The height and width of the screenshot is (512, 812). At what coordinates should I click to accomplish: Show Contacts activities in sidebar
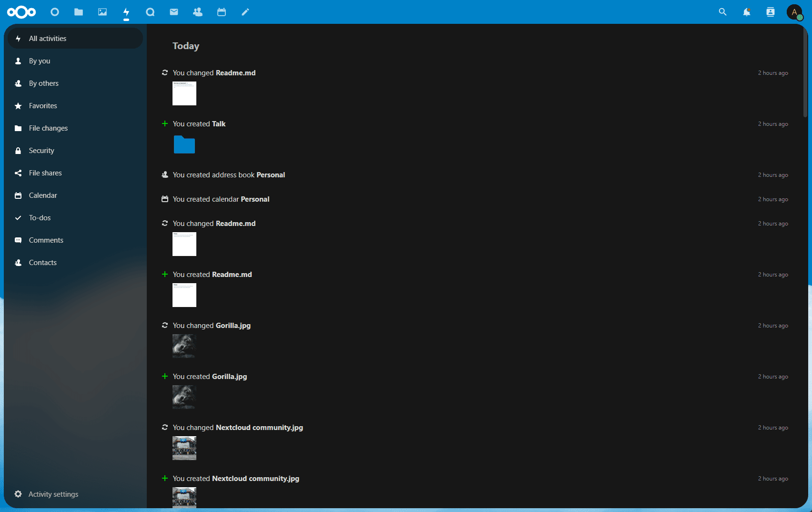pos(75,262)
